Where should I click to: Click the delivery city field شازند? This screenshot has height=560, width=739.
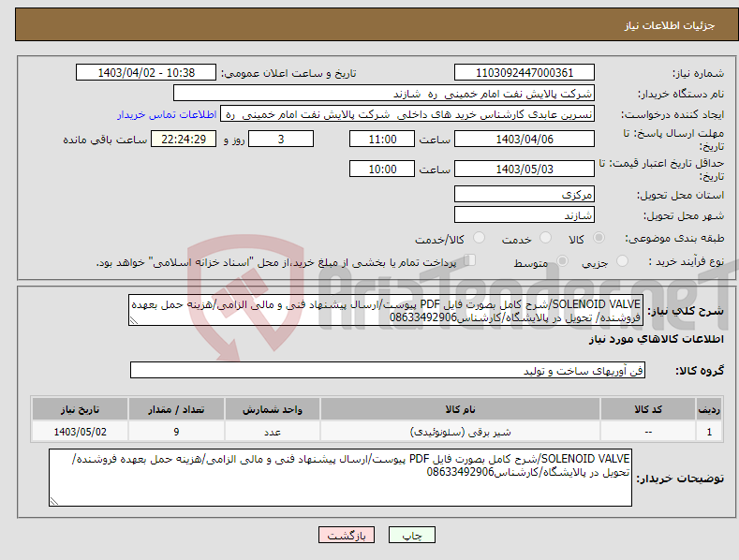525,215
